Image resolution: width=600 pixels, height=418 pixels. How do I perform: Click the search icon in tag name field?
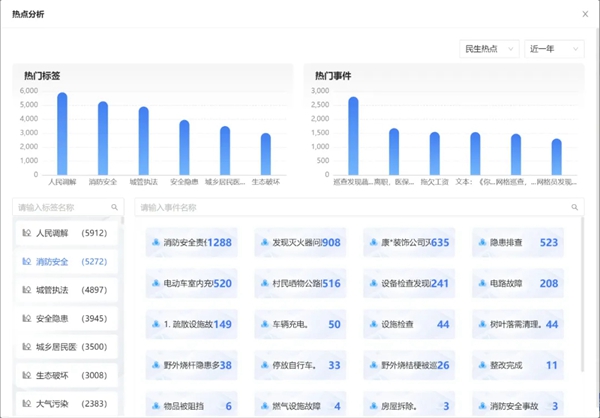114,207
